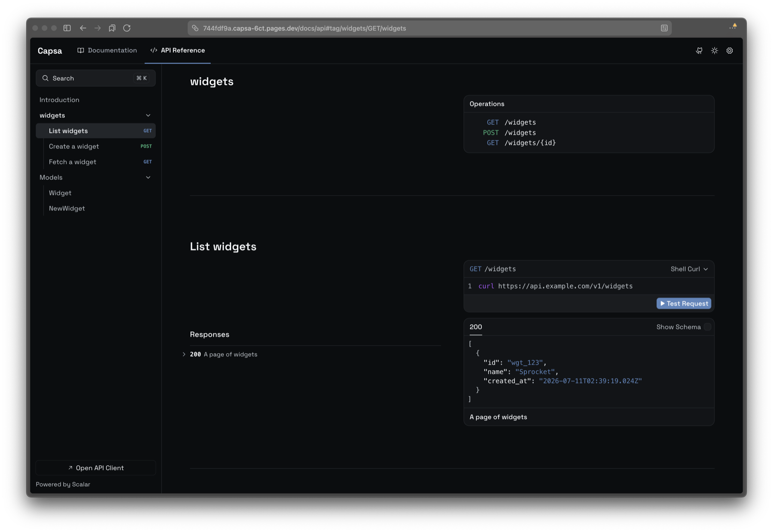Select Fetch a widget in sidebar

coord(96,162)
